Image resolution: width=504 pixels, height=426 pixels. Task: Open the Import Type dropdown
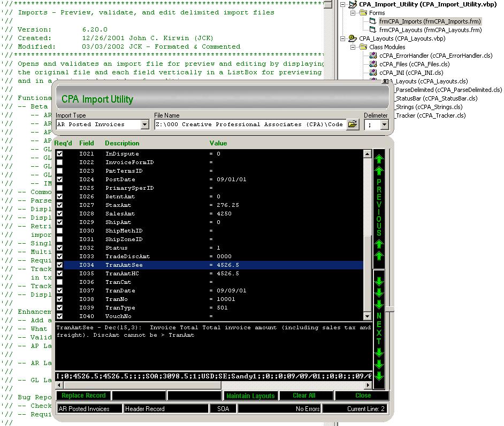pyautogui.click(x=144, y=125)
